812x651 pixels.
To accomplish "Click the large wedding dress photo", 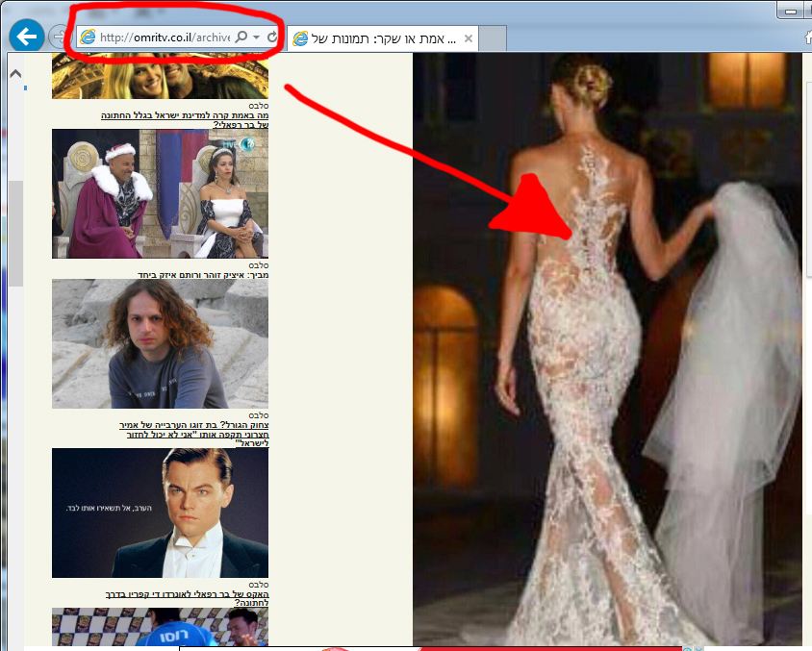I will click(x=607, y=349).
